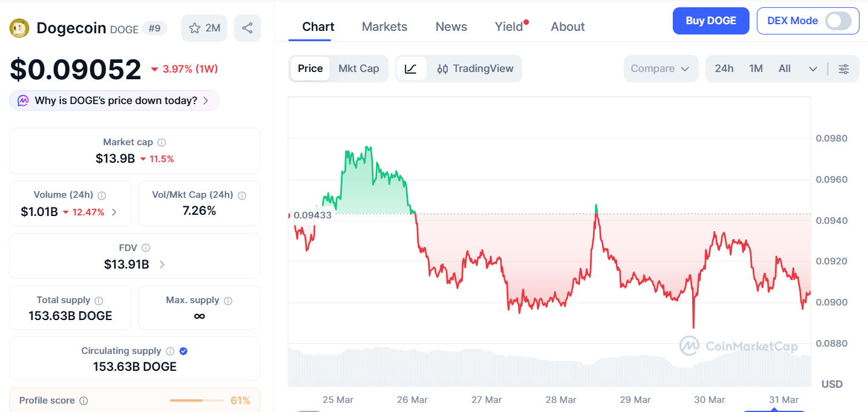
Task: Add DOGE to watchlist via star icon
Action: (x=195, y=28)
